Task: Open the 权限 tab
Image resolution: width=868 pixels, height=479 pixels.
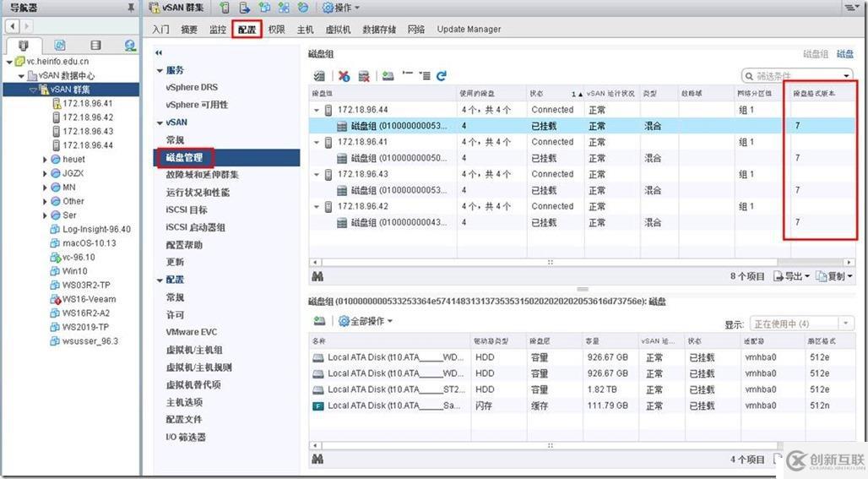Action: point(276,30)
